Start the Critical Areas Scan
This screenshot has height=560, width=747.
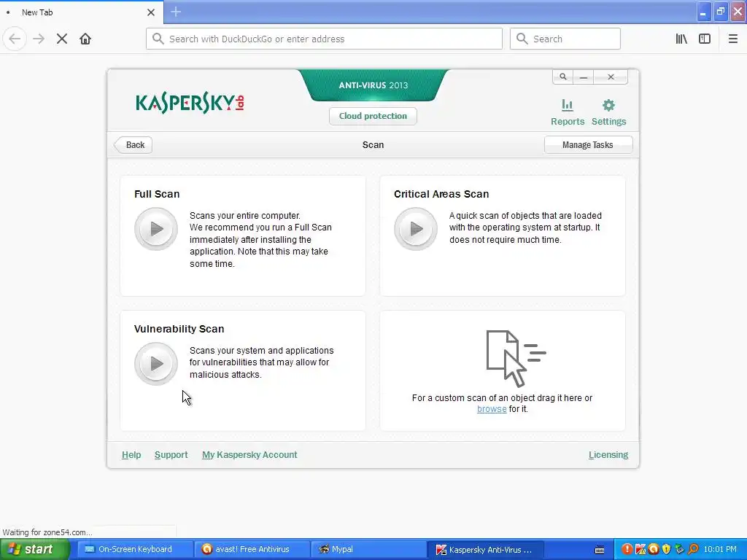tap(415, 229)
